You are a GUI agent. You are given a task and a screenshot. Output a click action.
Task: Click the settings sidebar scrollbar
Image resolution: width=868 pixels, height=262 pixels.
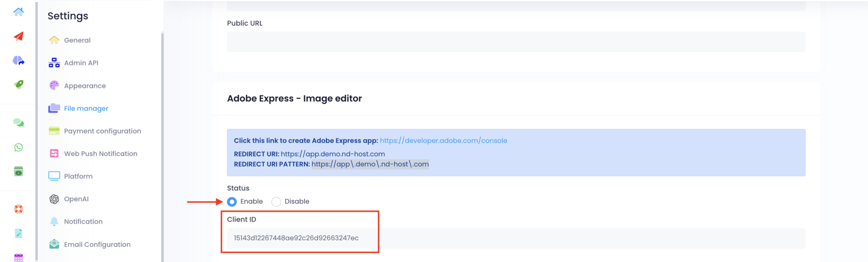coord(162,146)
